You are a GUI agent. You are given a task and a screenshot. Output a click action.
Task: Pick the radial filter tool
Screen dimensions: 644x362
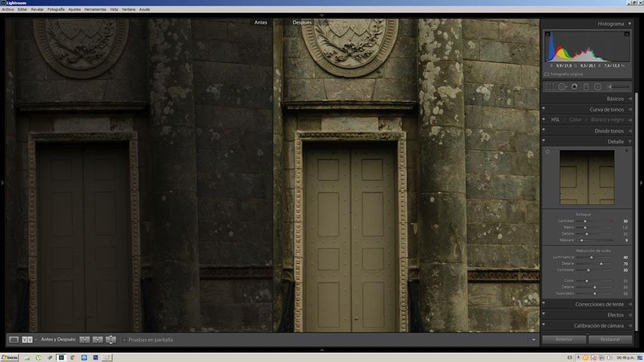(x=598, y=87)
